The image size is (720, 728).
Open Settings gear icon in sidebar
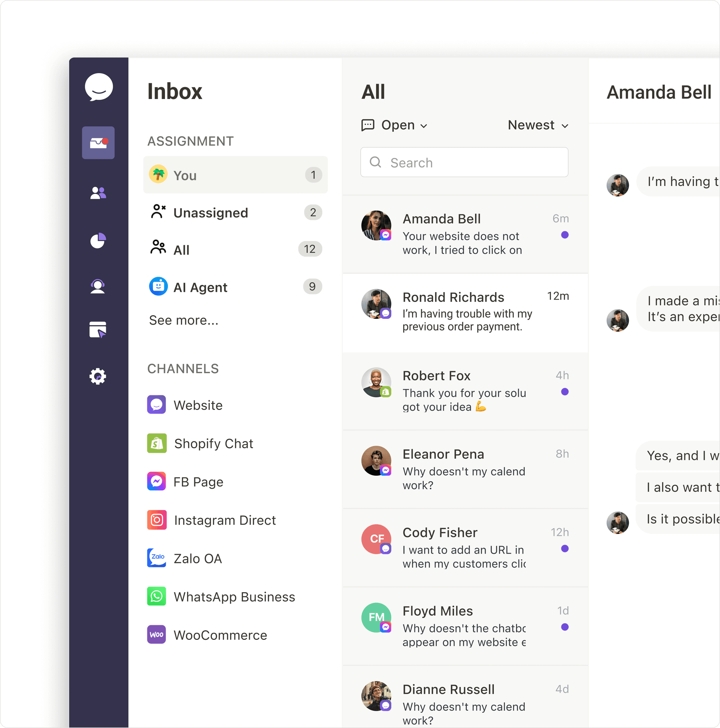click(98, 376)
